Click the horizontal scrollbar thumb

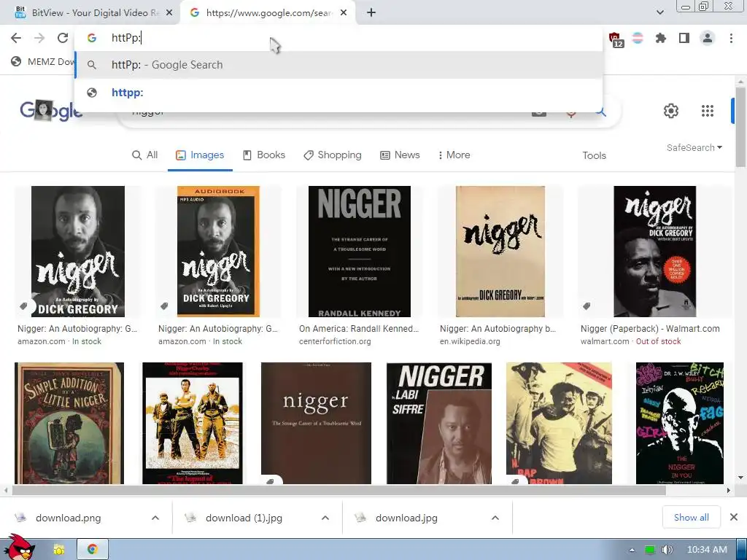(338, 490)
